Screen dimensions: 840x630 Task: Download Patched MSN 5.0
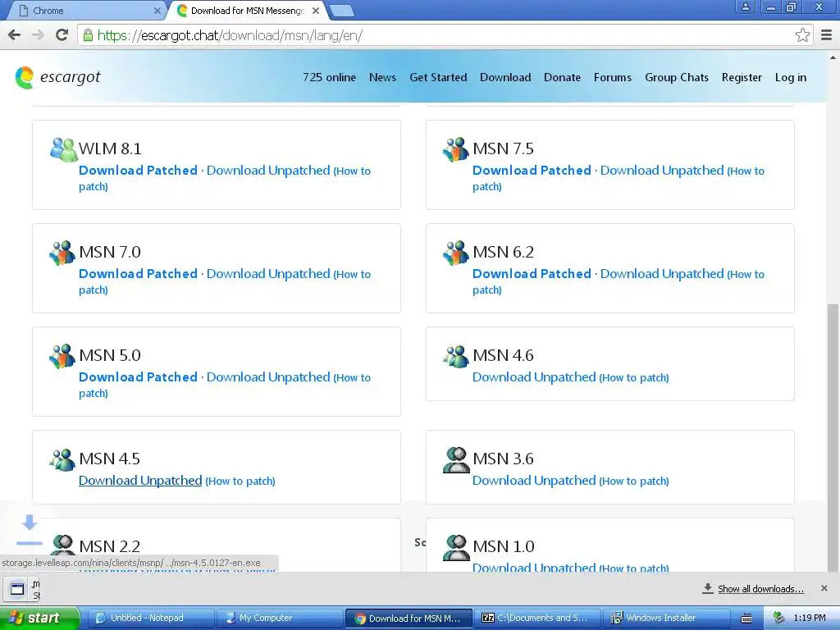click(x=138, y=377)
